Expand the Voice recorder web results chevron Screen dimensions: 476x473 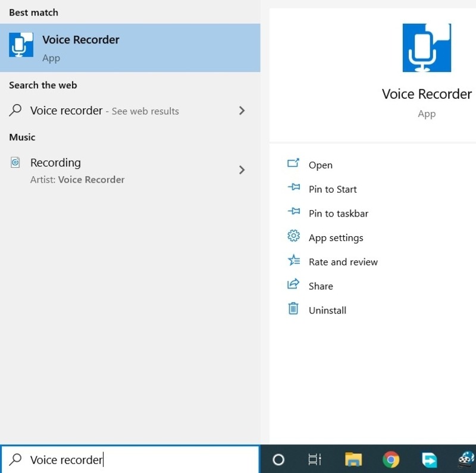(x=242, y=111)
